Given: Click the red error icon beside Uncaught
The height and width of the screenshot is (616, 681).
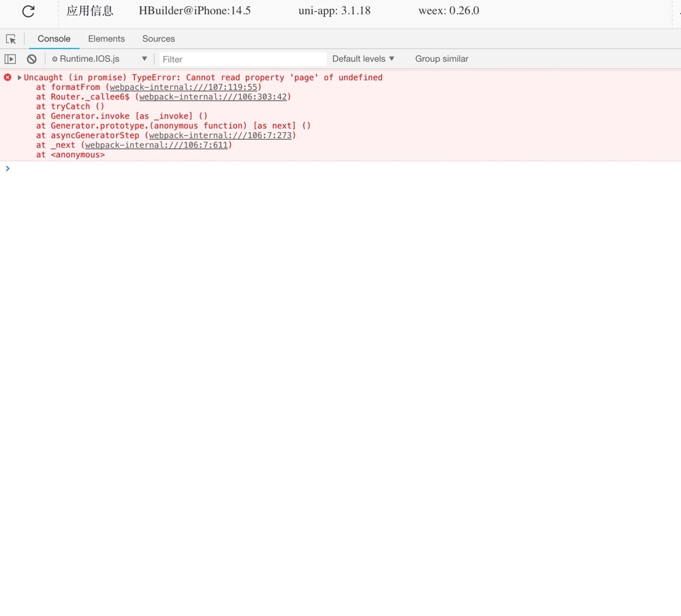Looking at the screenshot, I should coord(7,78).
